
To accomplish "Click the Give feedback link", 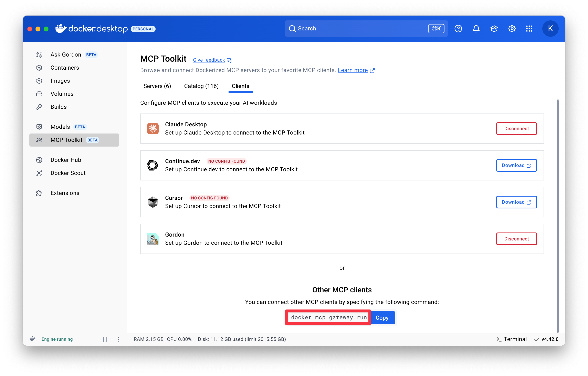I will click(209, 60).
